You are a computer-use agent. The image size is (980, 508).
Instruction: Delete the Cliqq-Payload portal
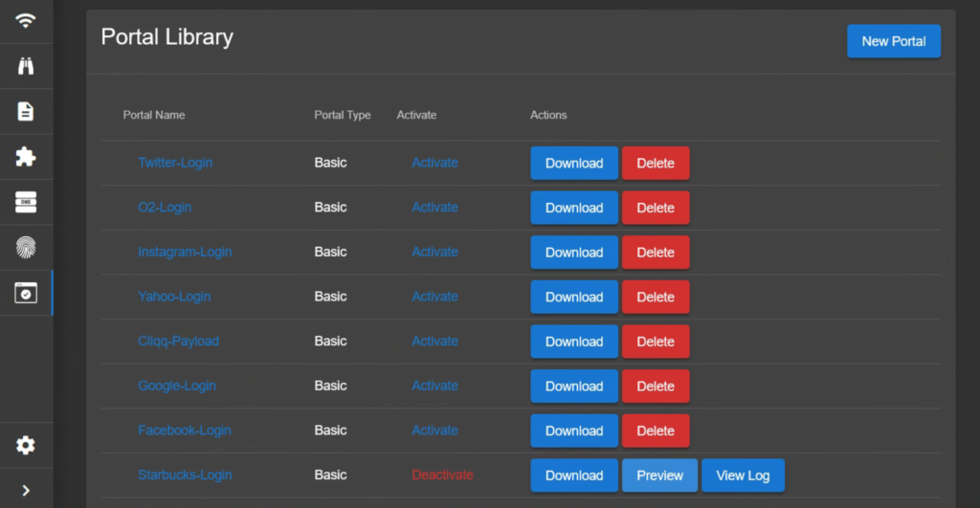(656, 342)
